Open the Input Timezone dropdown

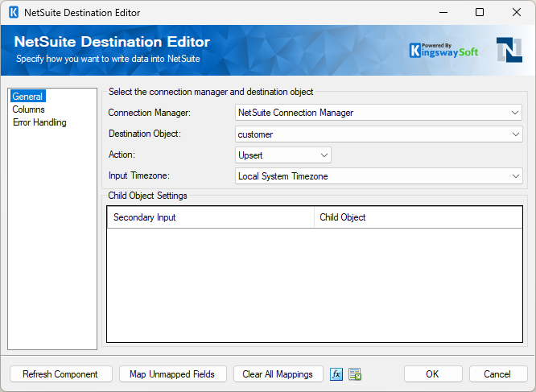tap(378, 176)
